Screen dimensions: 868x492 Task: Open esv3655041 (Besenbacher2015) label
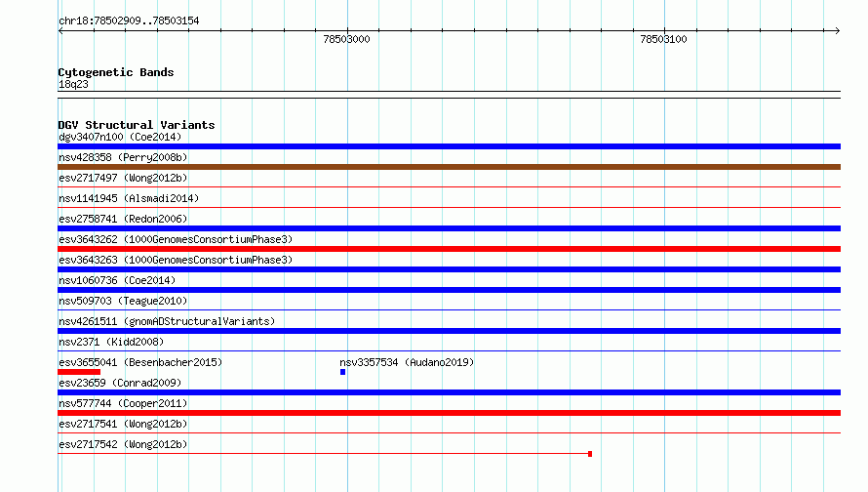point(140,362)
